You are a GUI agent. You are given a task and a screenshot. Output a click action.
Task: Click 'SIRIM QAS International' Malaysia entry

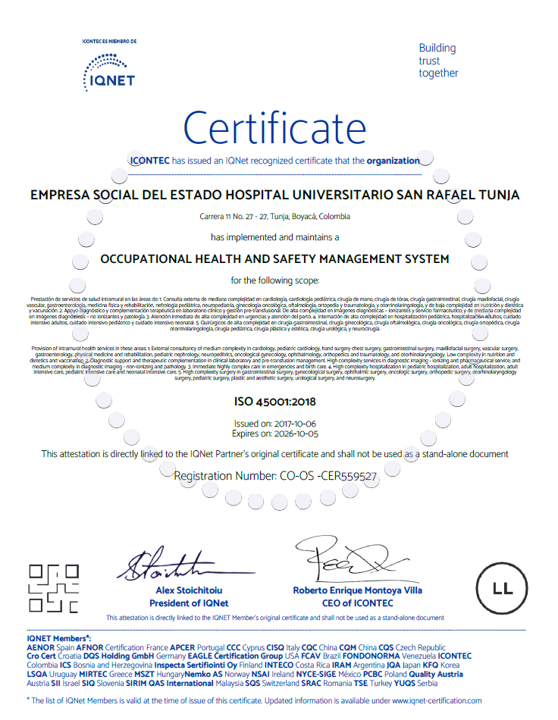[x=185, y=683]
